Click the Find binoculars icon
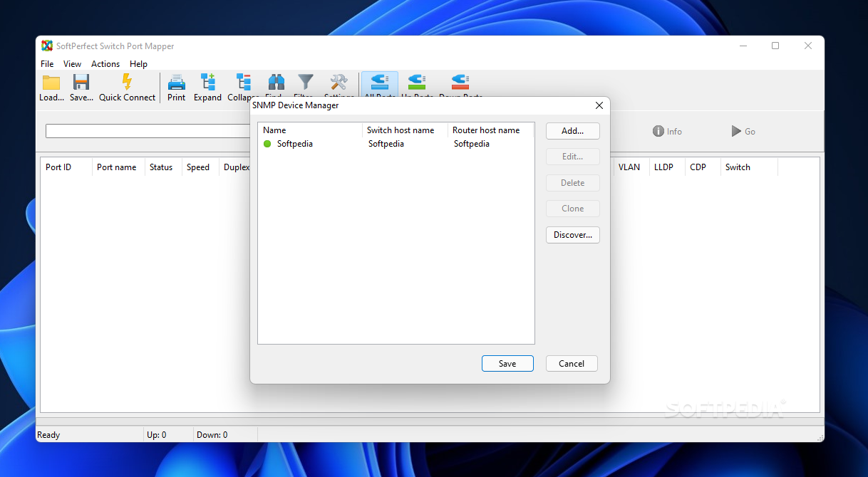Viewport: 868px width, 477px height. point(276,82)
